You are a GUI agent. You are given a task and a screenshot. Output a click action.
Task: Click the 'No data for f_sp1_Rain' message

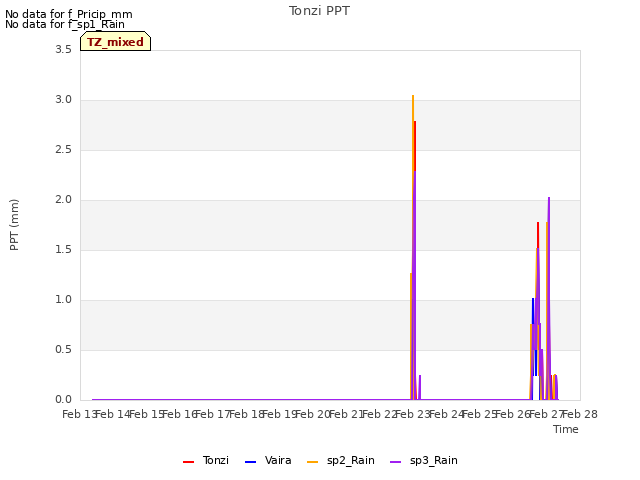pos(65,24)
